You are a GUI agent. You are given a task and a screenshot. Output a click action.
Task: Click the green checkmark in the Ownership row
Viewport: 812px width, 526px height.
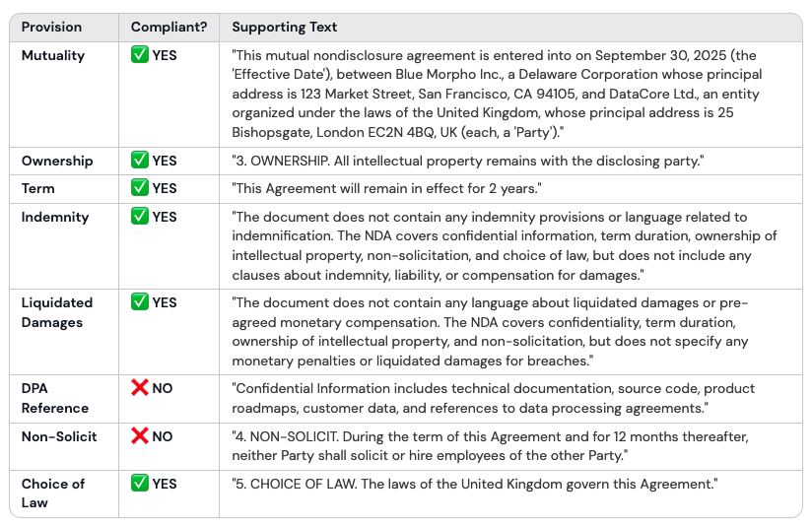click(x=140, y=161)
